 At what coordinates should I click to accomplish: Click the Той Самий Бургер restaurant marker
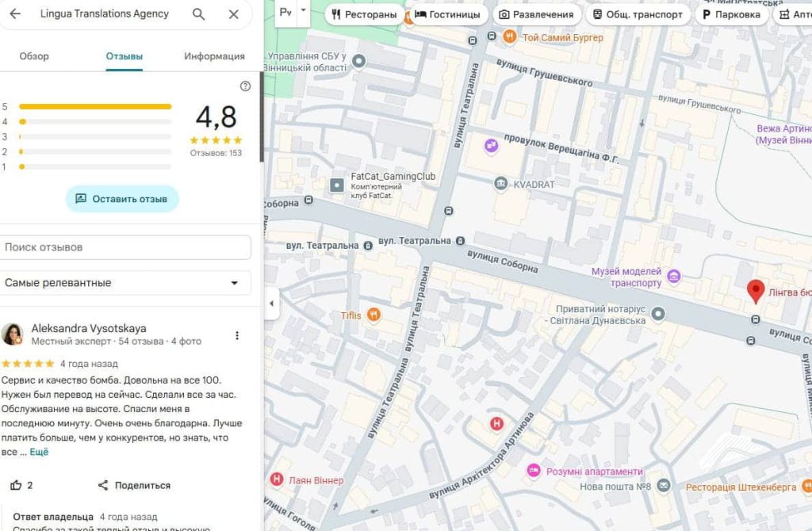(x=510, y=36)
